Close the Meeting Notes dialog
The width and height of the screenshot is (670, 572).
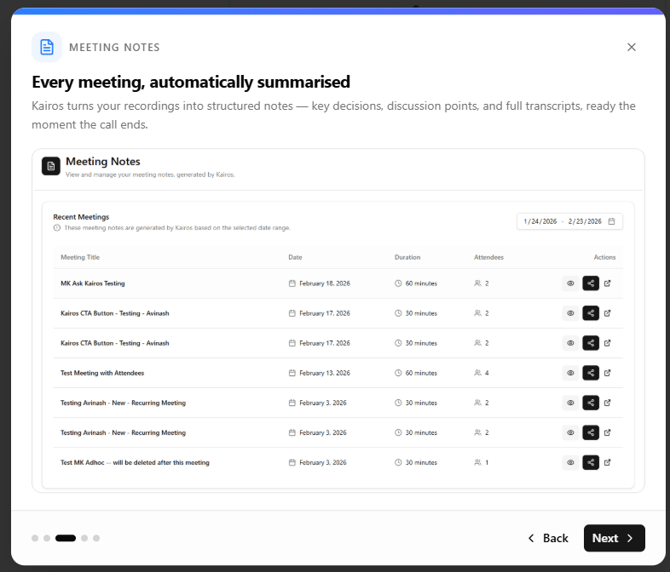pyautogui.click(x=631, y=47)
